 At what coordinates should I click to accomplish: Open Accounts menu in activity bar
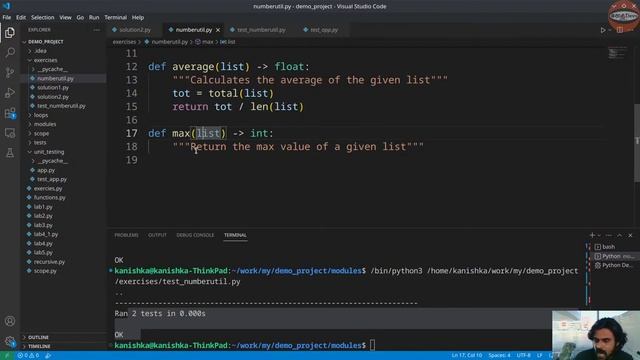[10, 321]
